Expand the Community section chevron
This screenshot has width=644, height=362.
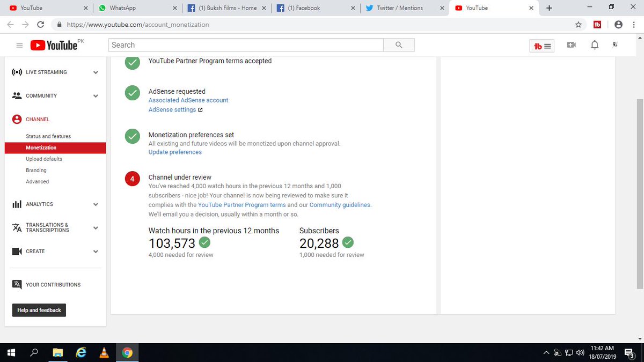[x=96, y=96]
